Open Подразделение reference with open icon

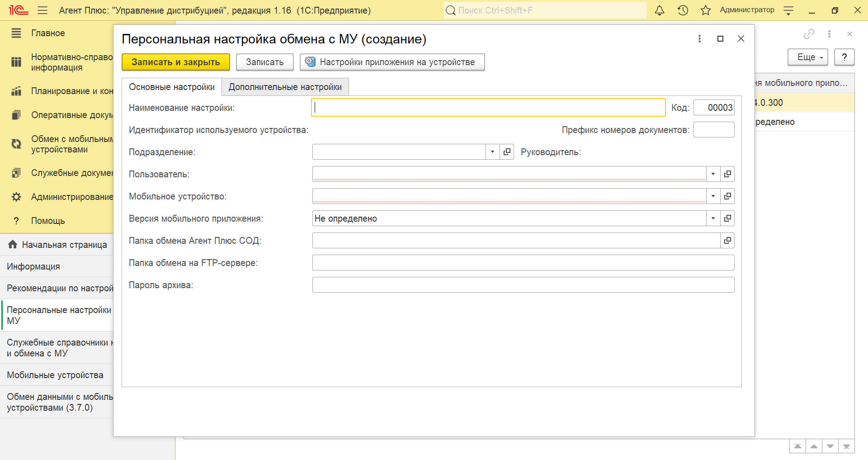[x=507, y=152]
